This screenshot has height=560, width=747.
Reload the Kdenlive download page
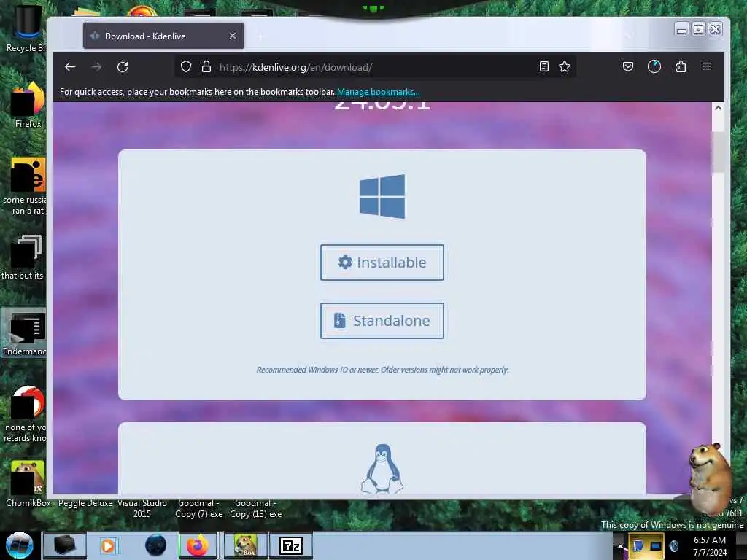(123, 67)
